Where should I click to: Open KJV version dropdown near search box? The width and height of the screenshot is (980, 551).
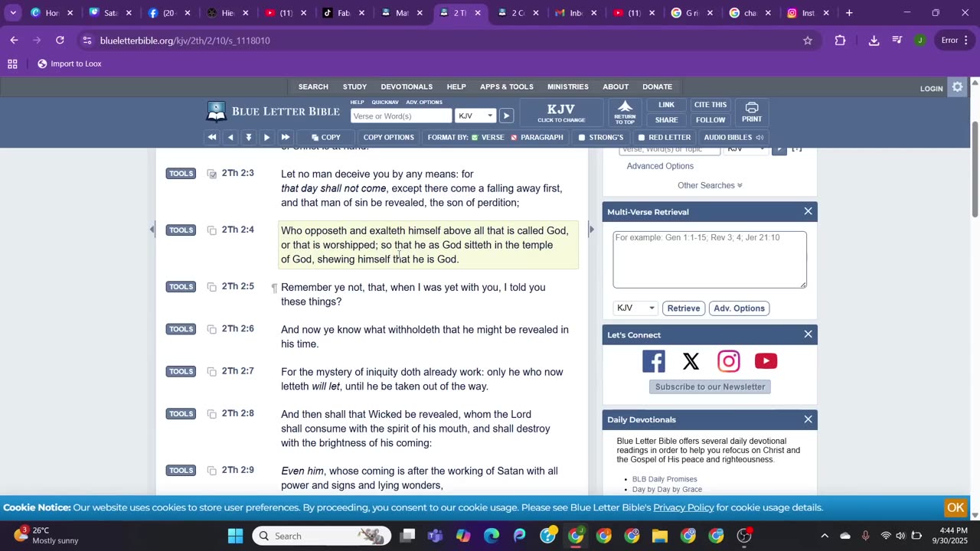click(x=475, y=116)
